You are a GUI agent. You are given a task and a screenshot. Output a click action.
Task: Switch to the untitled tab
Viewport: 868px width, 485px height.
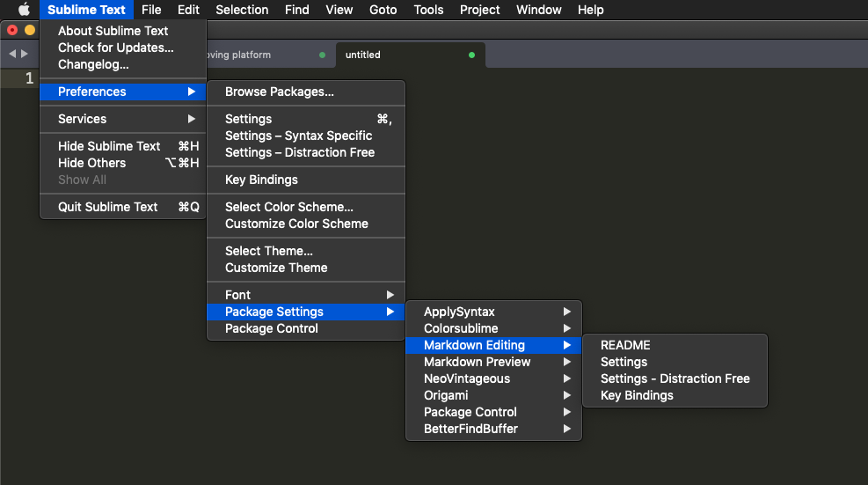(410, 55)
